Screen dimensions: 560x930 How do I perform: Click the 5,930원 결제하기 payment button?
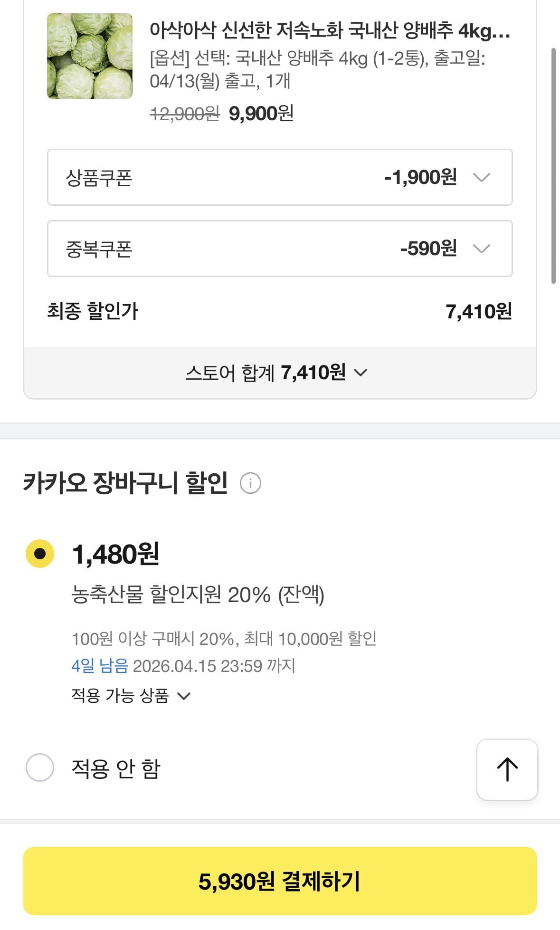point(280,881)
